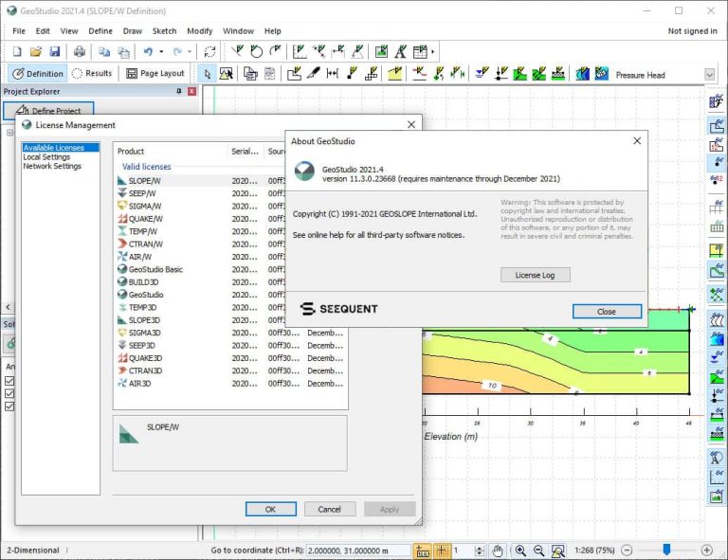The width and height of the screenshot is (728, 560).
Task: Expand the Sketch toolbar overflow arrow
Action: tap(432, 51)
